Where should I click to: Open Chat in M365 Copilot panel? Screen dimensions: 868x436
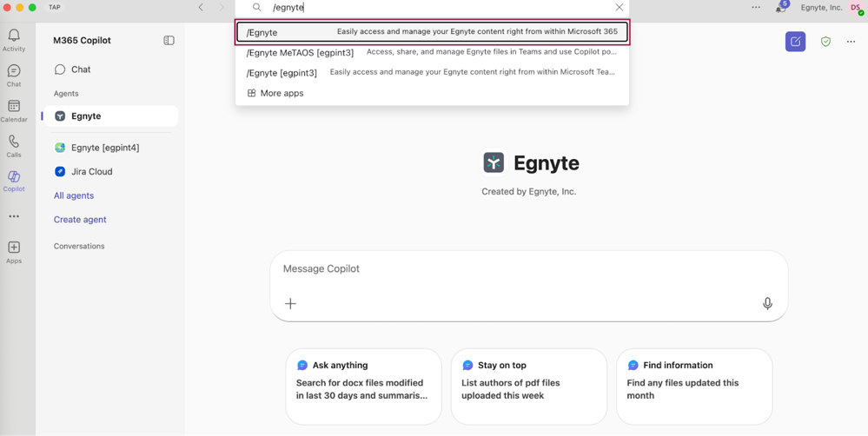72,69
